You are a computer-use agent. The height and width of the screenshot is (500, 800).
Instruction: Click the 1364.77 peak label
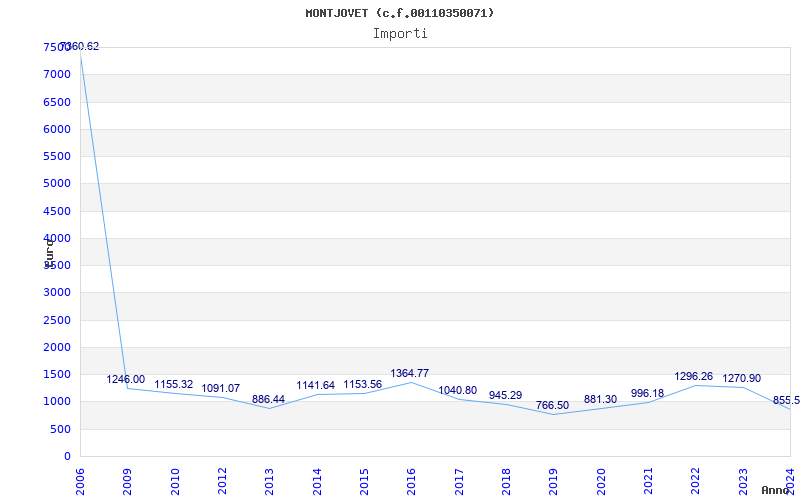pos(410,373)
